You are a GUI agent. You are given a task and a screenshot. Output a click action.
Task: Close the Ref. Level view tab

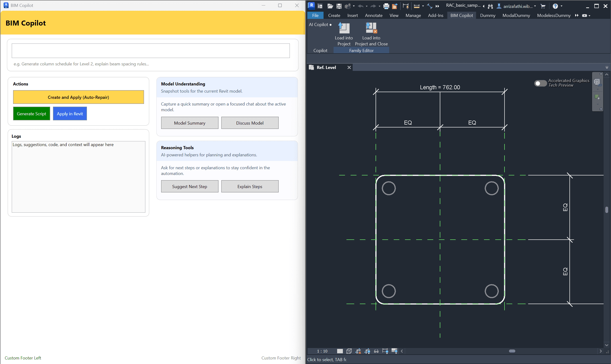click(349, 68)
